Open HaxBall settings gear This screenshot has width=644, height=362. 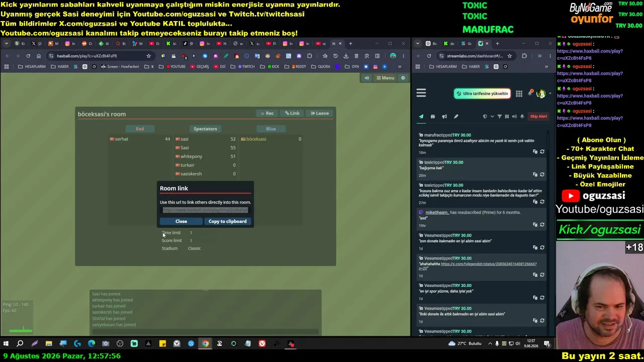click(x=403, y=78)
